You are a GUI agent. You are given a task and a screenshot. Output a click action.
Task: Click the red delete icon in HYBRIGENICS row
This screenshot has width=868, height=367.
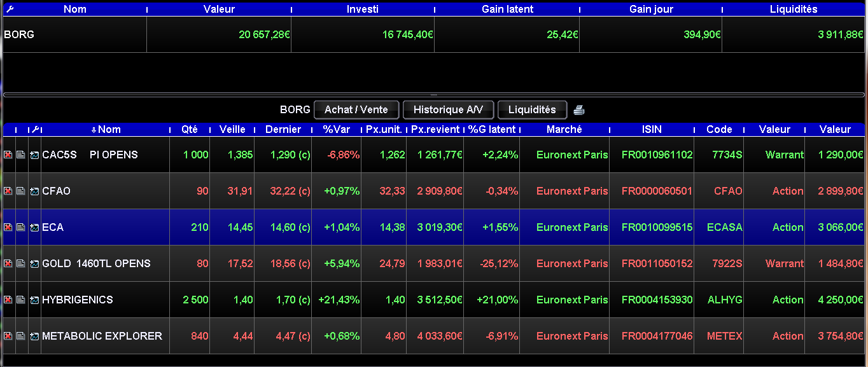(x=8, y=300)
